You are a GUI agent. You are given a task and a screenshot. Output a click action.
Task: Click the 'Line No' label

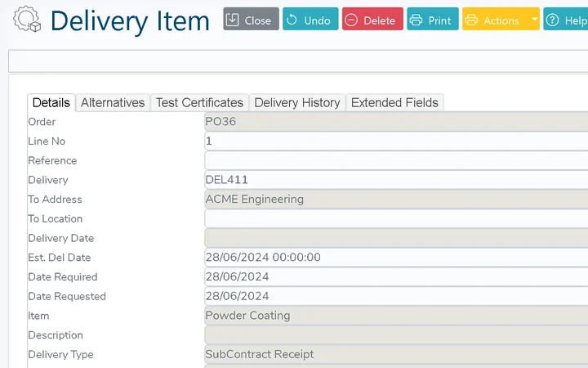point(47,141)
